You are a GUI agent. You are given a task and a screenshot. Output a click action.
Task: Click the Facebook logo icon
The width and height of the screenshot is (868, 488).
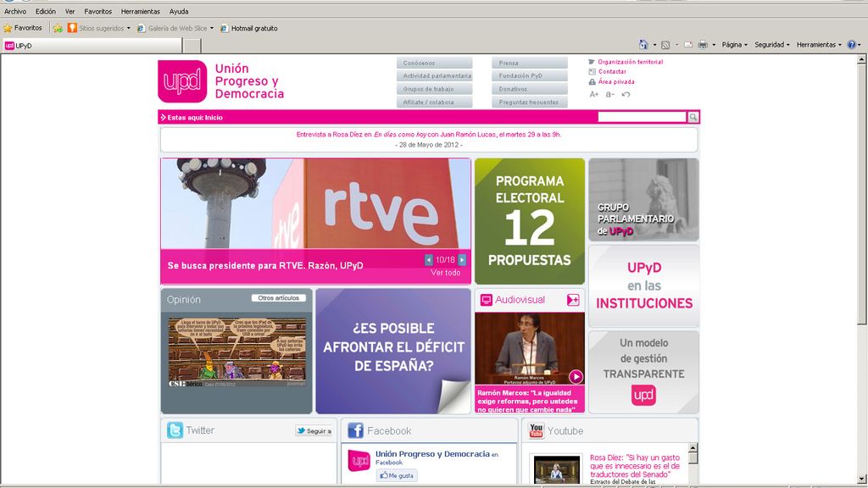(x=355, y=430)
